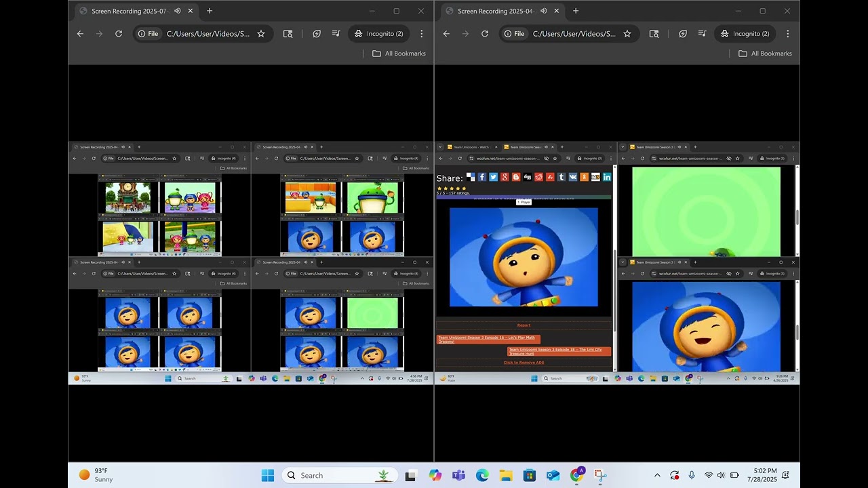Open new tab in left Chrome window
The width and height of the screenshot is (868, 488).
(210, 11)
